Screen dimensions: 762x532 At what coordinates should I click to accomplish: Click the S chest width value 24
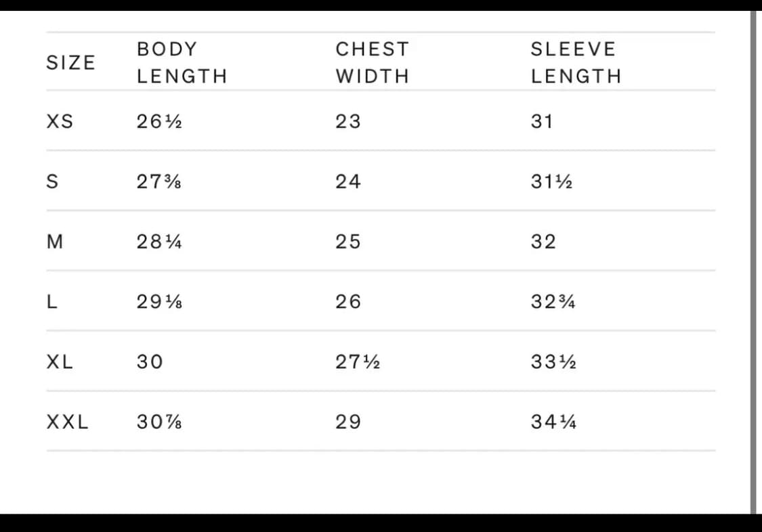[x=348, y=182]
